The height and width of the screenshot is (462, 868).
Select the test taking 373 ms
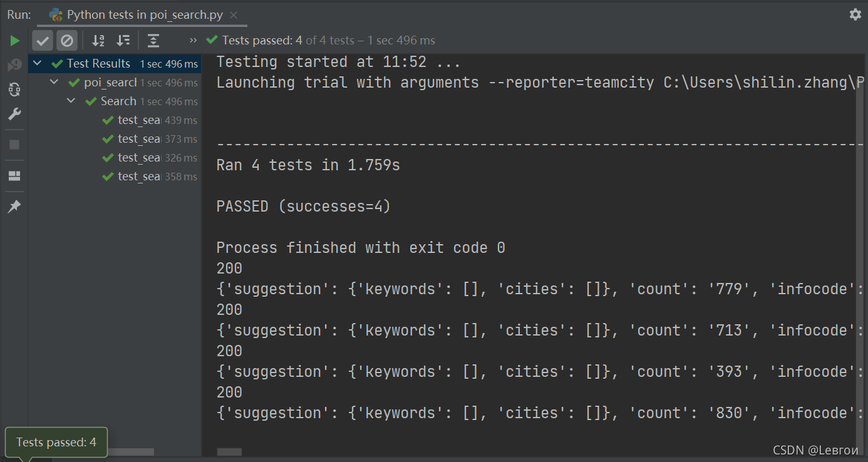coord(115,139)
